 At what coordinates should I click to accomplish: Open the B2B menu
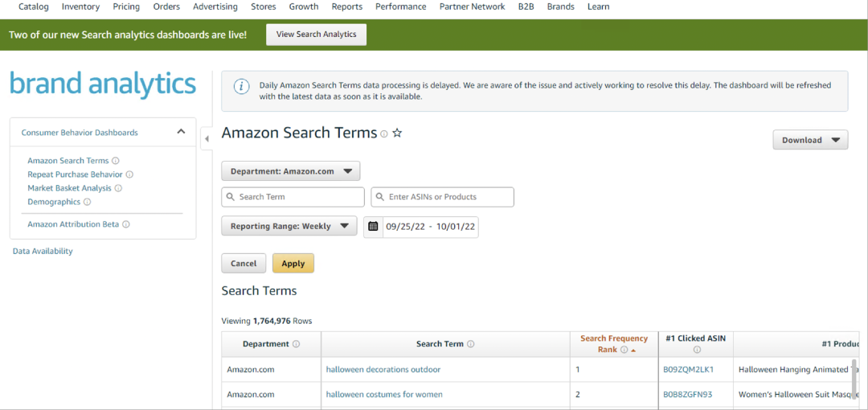pyautogui.click(x=526, y=6)
